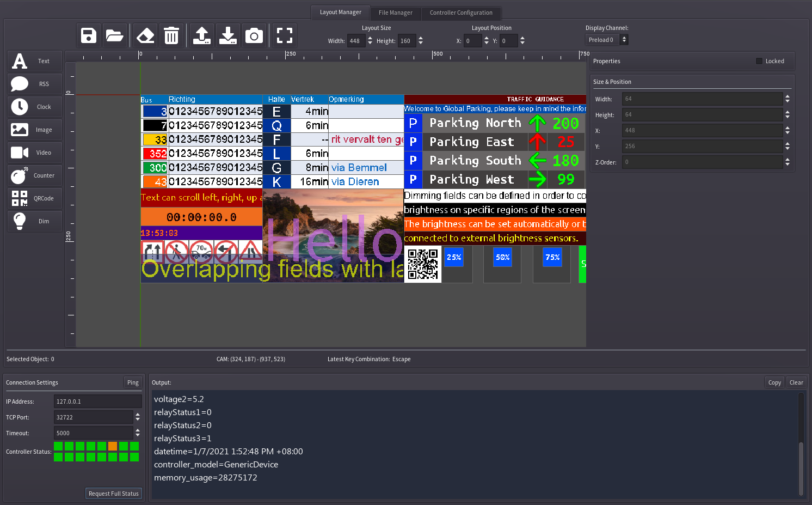Screen dimensions: 812x505
Task: Switch to the Controller Configuration tab
Action: [x=461, y=13]
